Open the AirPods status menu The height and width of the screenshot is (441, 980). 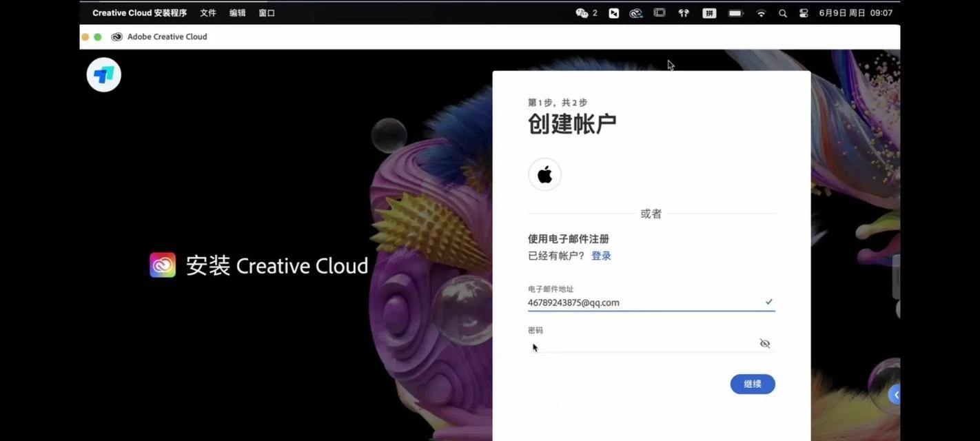pos(684,13)
